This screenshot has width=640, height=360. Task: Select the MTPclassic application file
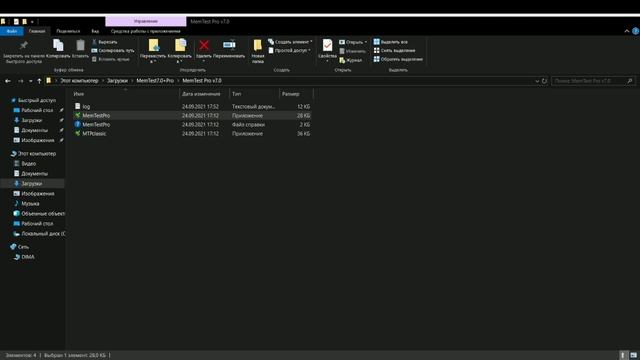coord(191,133)
